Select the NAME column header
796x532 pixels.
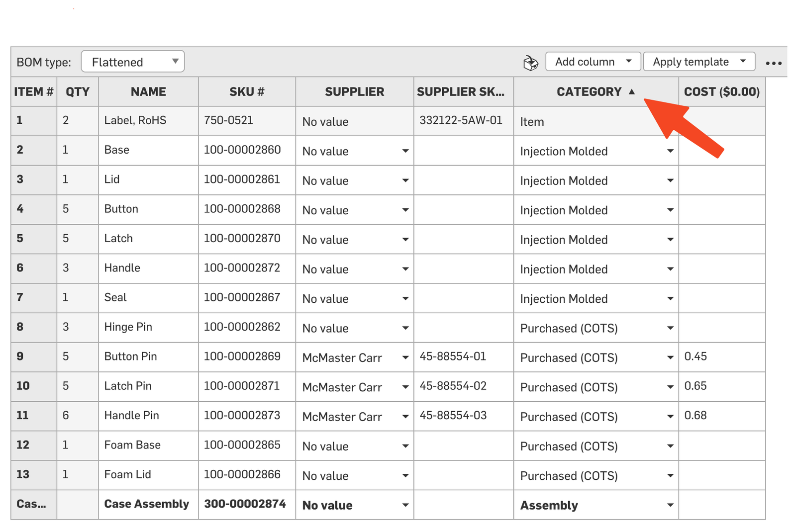tap(148, 92)
